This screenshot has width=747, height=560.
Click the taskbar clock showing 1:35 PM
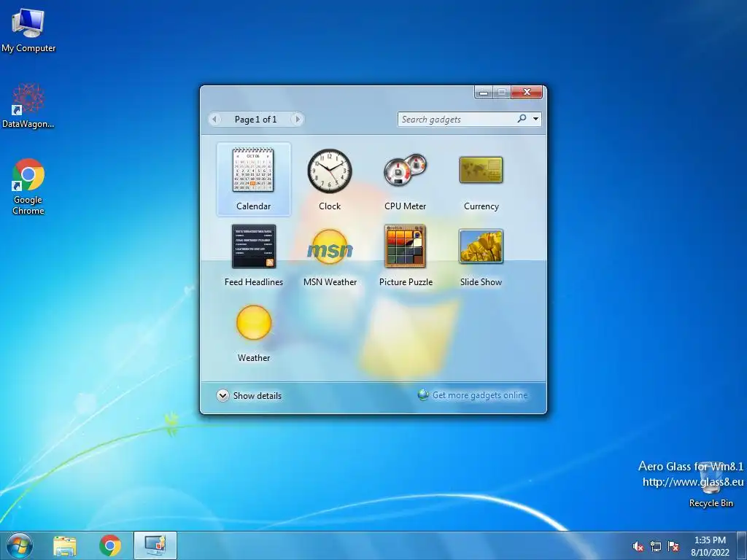click(x=710, y=546)
